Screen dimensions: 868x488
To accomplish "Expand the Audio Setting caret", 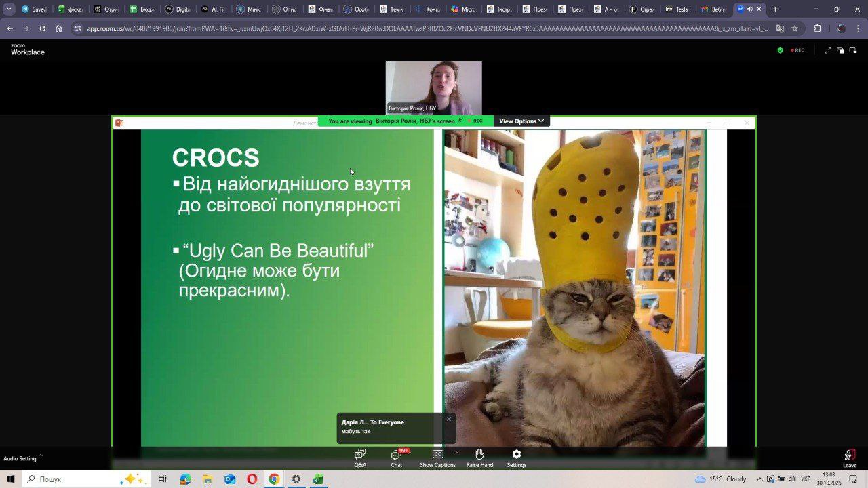I will [x=40, y=455].
